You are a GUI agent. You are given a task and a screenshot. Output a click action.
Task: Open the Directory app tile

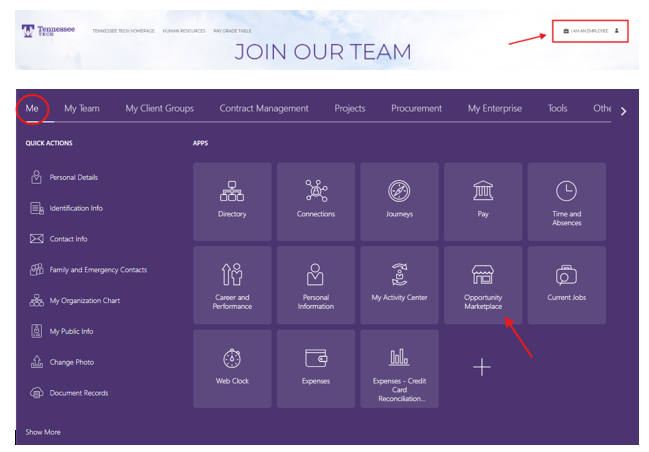tap(232, 201)
